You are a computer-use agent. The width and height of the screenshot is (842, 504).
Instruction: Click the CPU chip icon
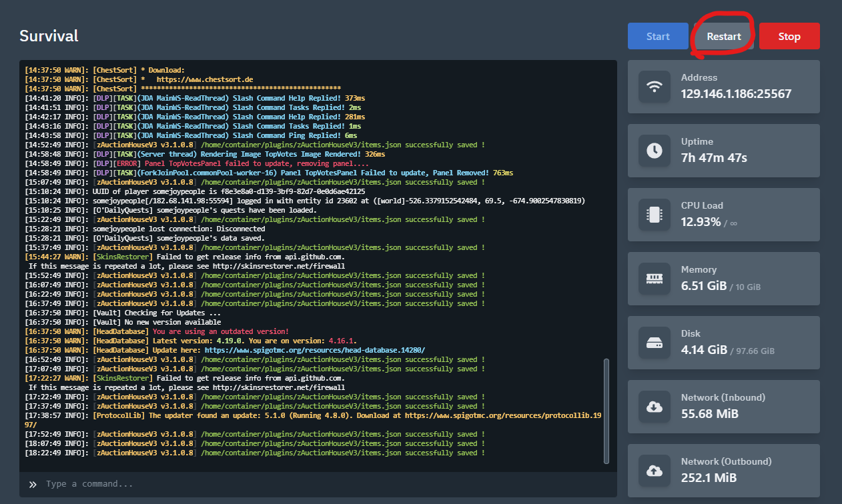coord(655,215)
